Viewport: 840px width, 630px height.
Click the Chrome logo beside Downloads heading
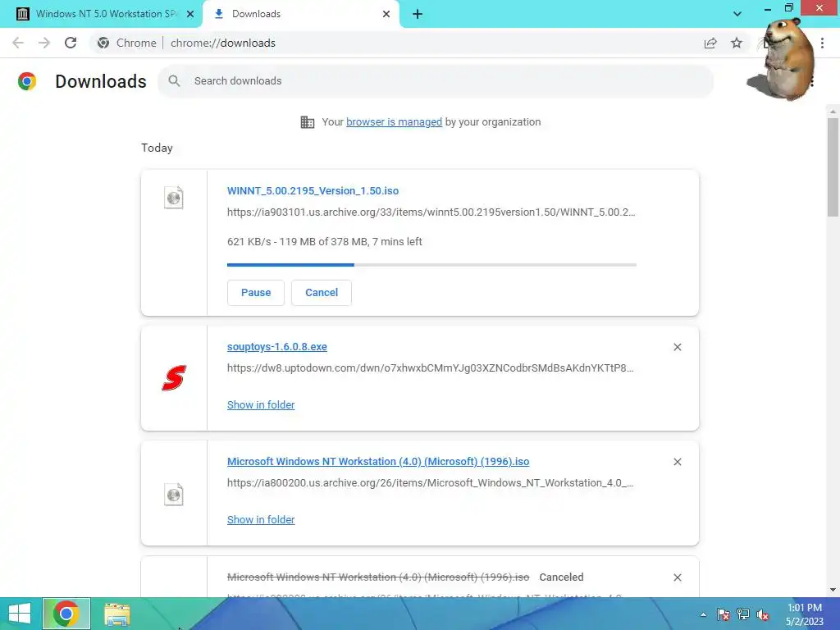(x=27, y=81)
